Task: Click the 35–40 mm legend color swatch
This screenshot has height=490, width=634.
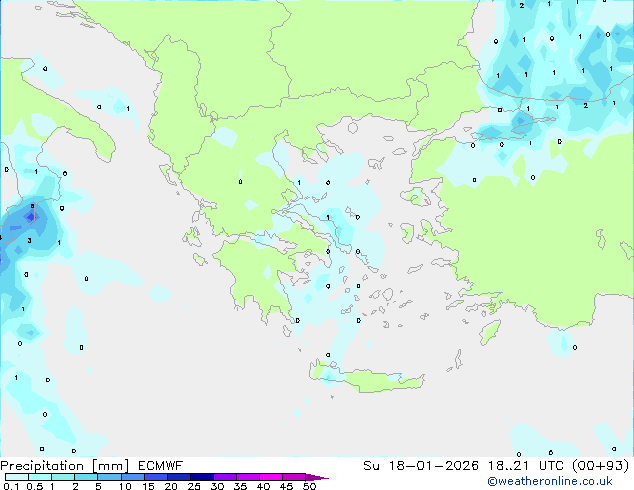Action: (x=247, y=477)
